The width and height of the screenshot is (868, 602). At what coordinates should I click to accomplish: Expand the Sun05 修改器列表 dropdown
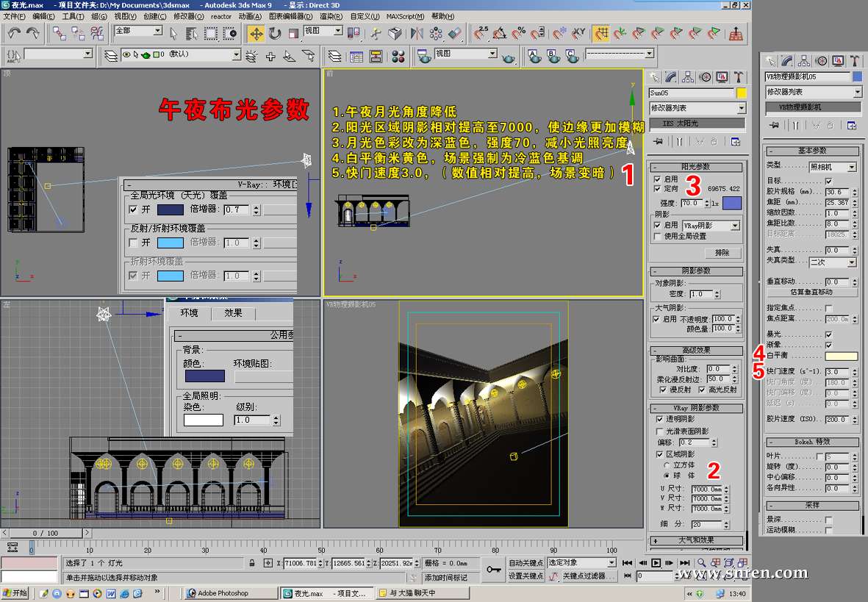(x=742, y=108)
